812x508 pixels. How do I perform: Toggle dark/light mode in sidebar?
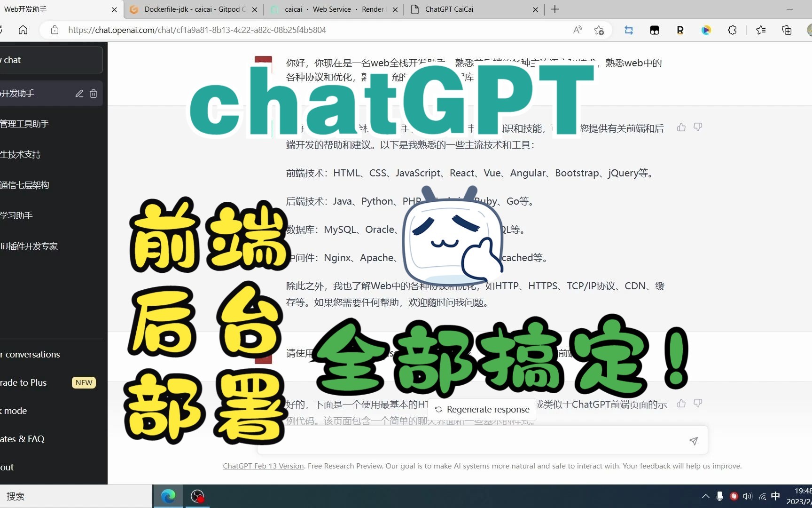51,411
